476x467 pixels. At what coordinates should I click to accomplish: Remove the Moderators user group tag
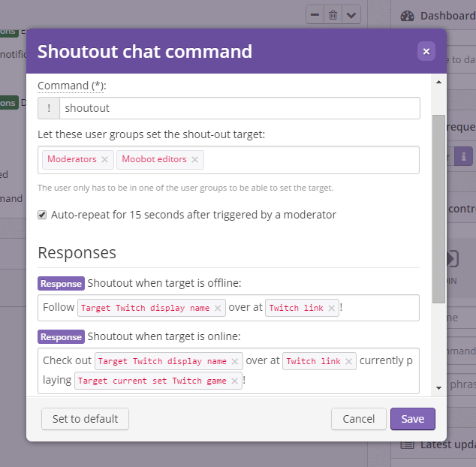[104, 159]
